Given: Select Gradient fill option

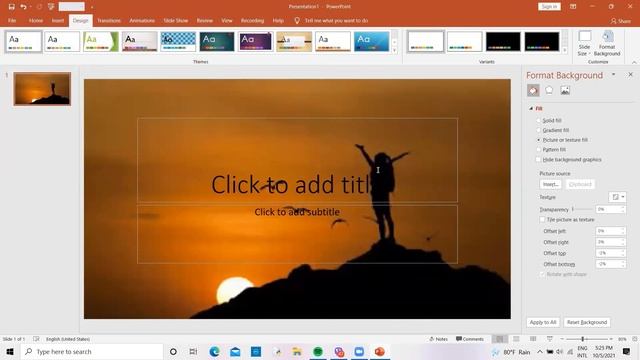Looking at the screenshot, I should pos(553,130).
